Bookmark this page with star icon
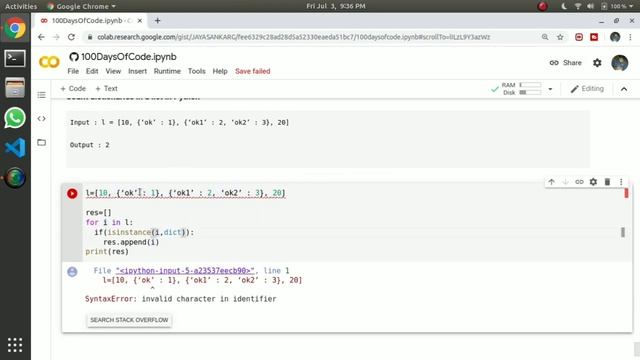 560,37
